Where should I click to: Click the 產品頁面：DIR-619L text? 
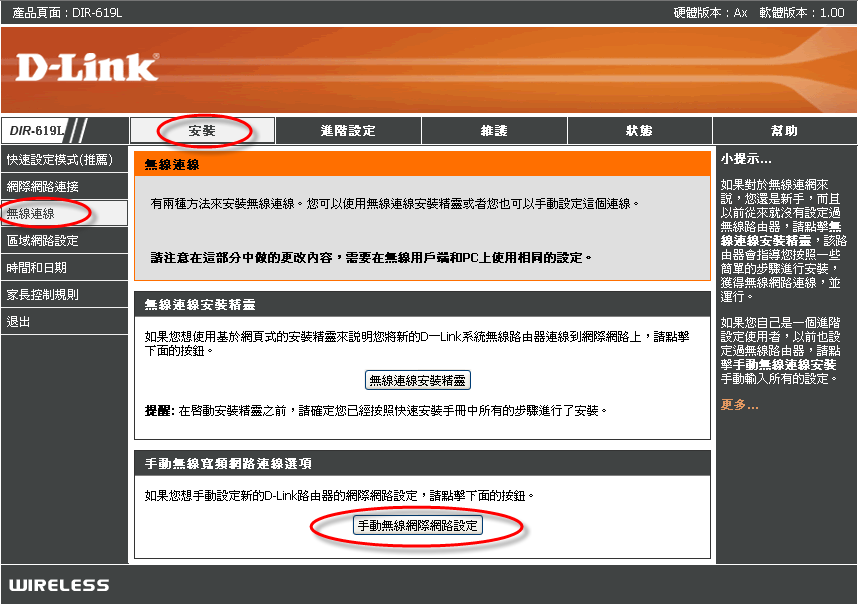coord(67,13)
